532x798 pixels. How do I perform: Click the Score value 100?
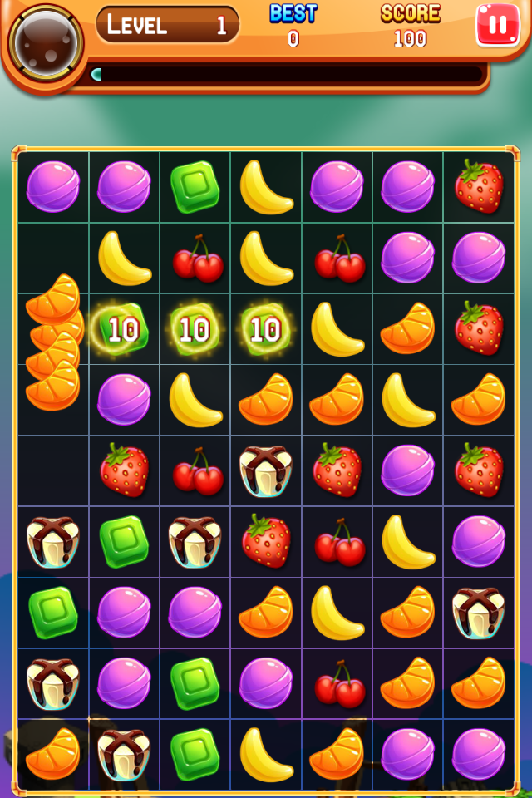[x=410, y=39]
